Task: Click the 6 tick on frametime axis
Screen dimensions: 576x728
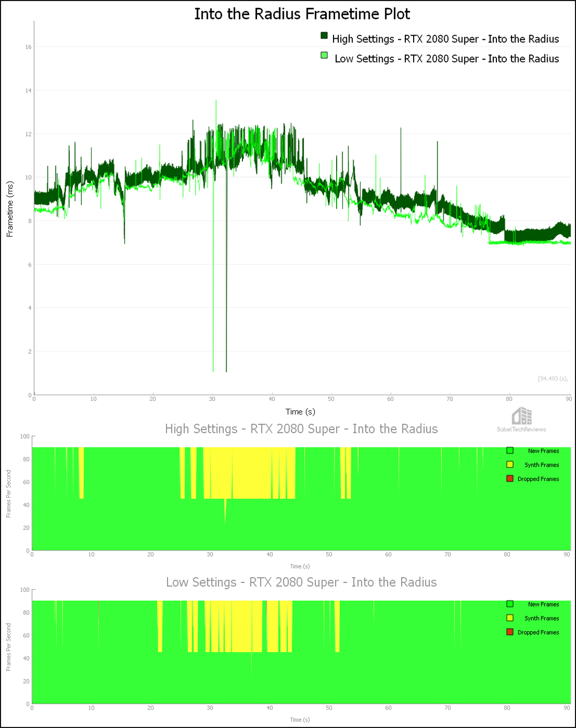Action: point(30,265)
